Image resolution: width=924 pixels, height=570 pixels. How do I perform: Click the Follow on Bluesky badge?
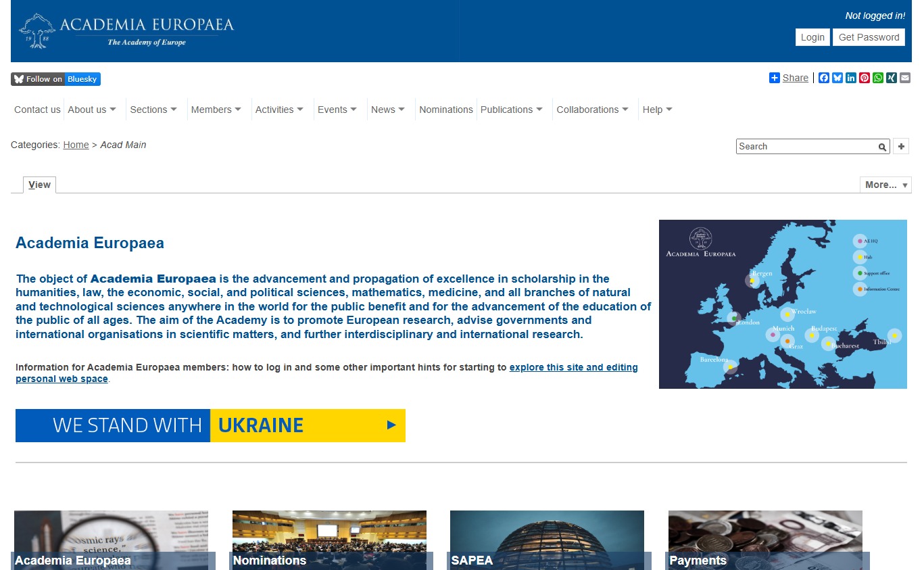tap(55, 79)
